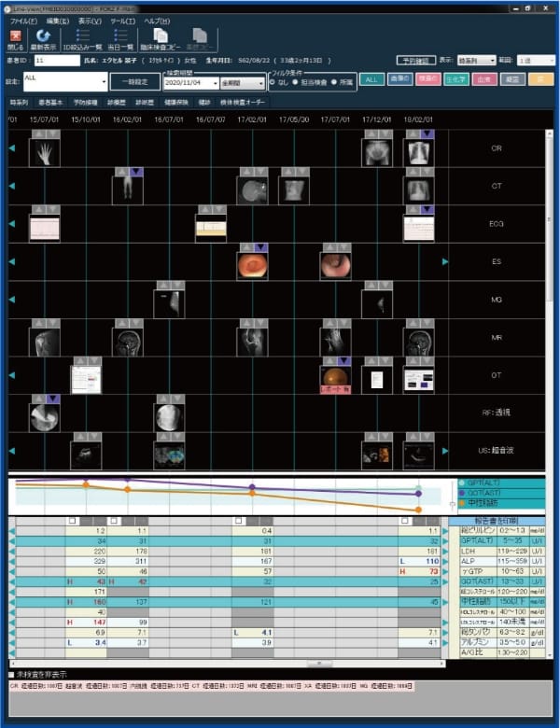
Task: Enable the 未検査を非表示 checkbox
Action: tap(11, 674)
